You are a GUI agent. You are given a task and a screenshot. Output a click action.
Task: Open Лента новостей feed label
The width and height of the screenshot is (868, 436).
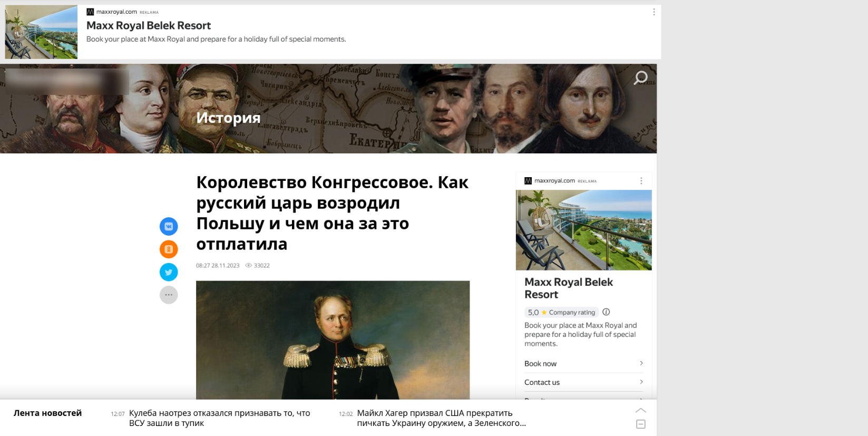47,413
